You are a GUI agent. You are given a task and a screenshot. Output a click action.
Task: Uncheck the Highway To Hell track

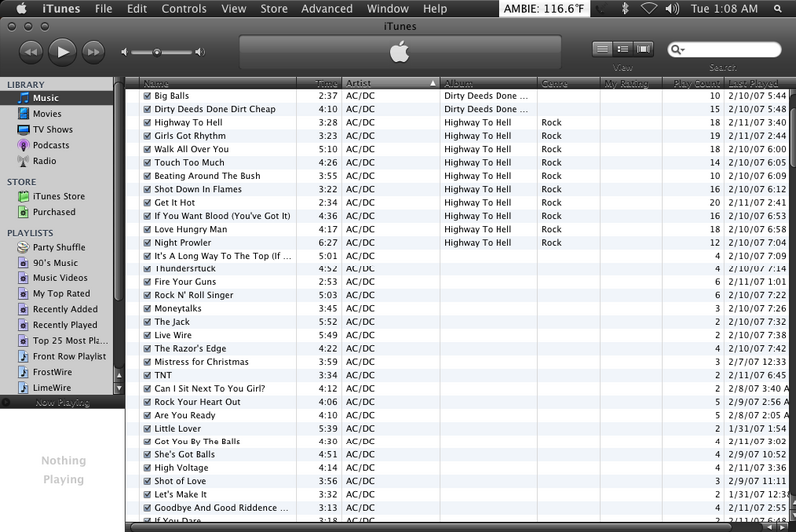coord(147,122)
